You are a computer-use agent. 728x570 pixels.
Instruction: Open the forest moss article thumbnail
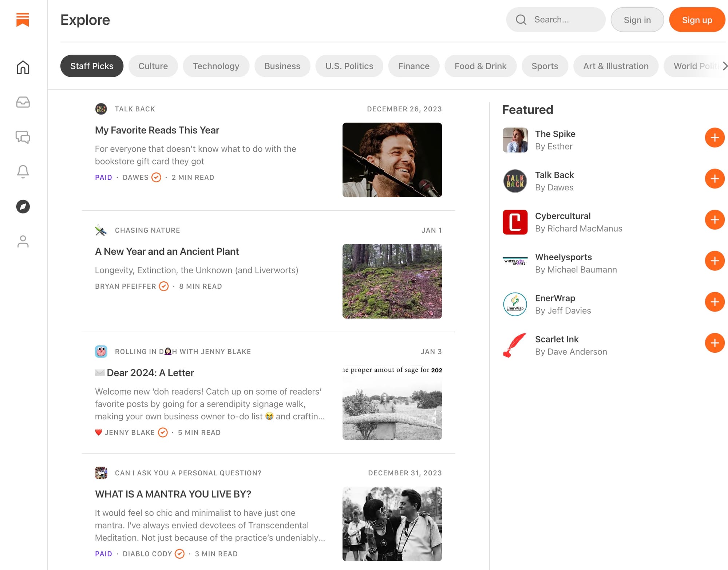(392, 281)
